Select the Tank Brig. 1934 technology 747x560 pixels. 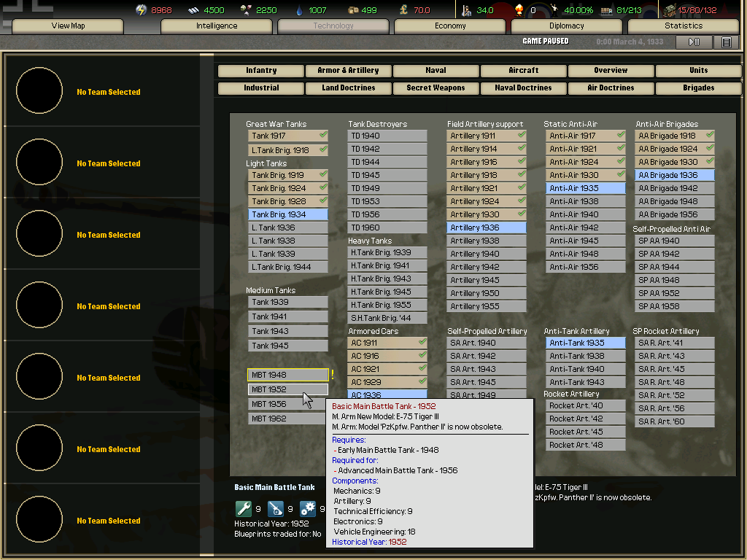click(x=287, y=214)
